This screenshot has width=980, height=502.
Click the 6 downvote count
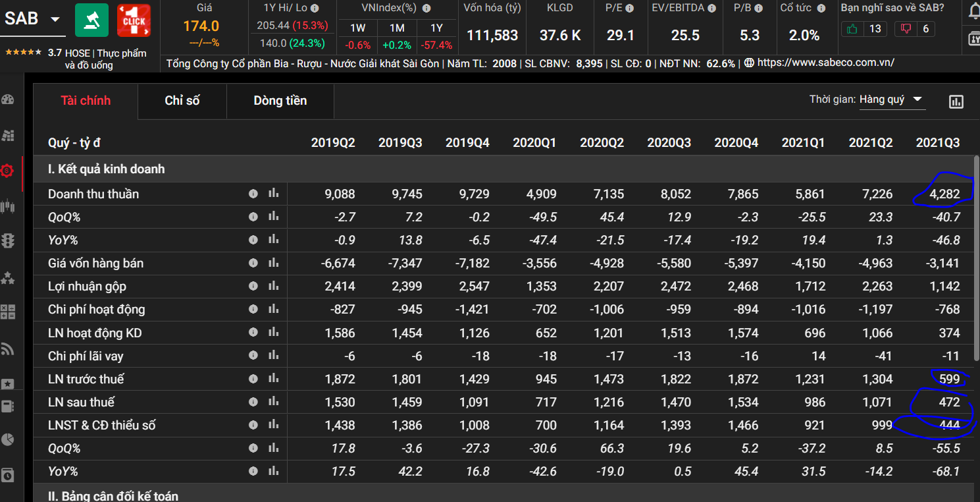coord(926,29)
